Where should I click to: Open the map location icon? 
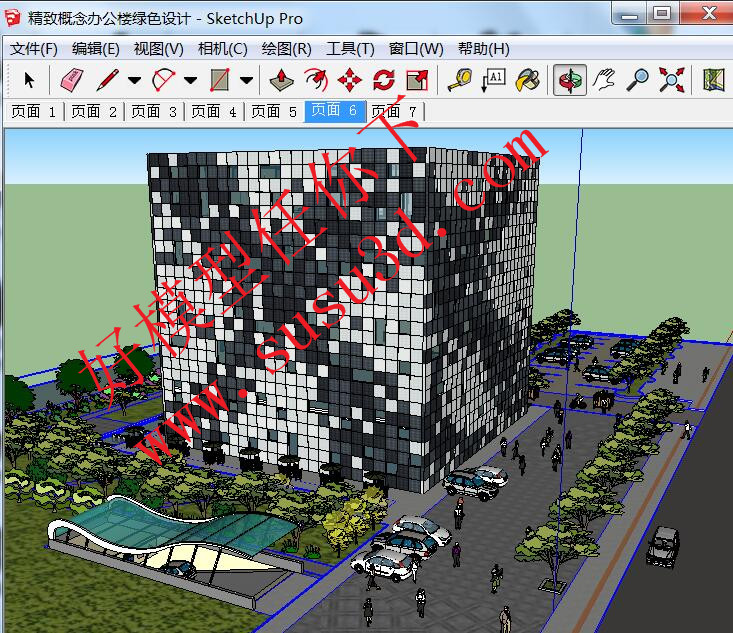[714, 80]
